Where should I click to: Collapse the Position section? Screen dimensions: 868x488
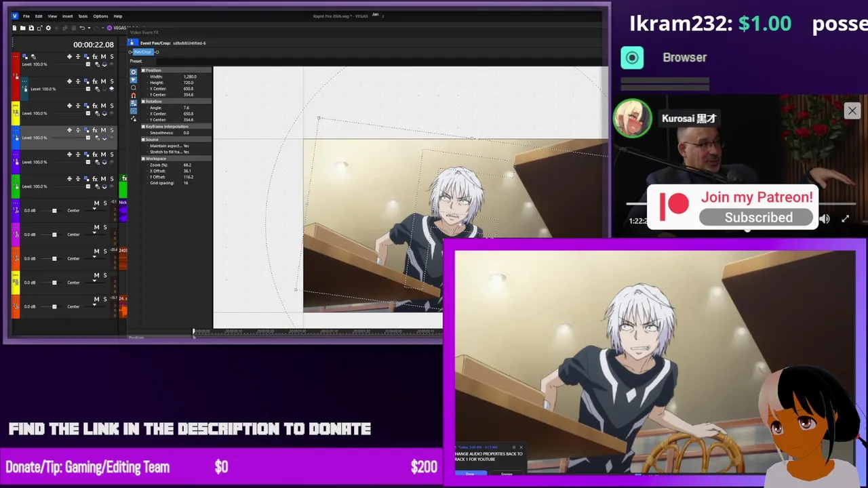point(143,70)
